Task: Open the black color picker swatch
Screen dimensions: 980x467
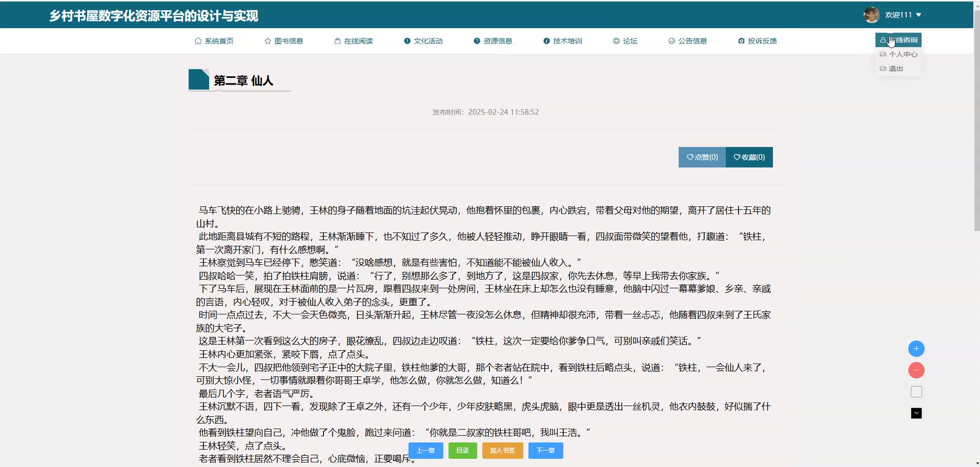Action: 916,413
